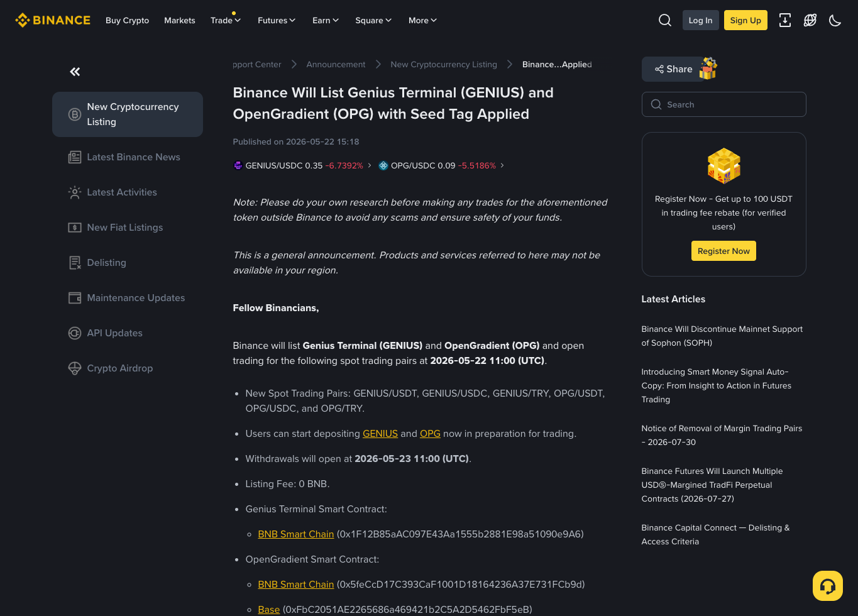Click the Delisting icon
The width and height of the screenshot is (858, 616).
point(75,263)
